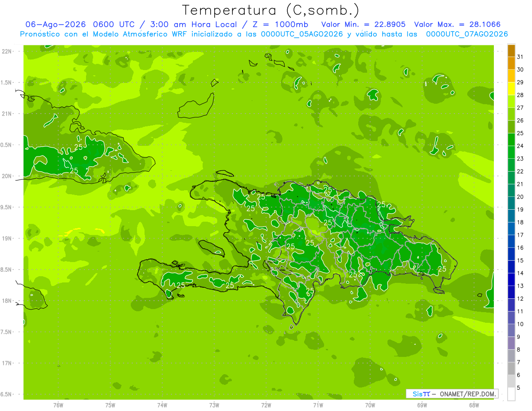Click the 'Valor Min. = 22.8905' readout
The image size is (532, 411).
(363, 24)
